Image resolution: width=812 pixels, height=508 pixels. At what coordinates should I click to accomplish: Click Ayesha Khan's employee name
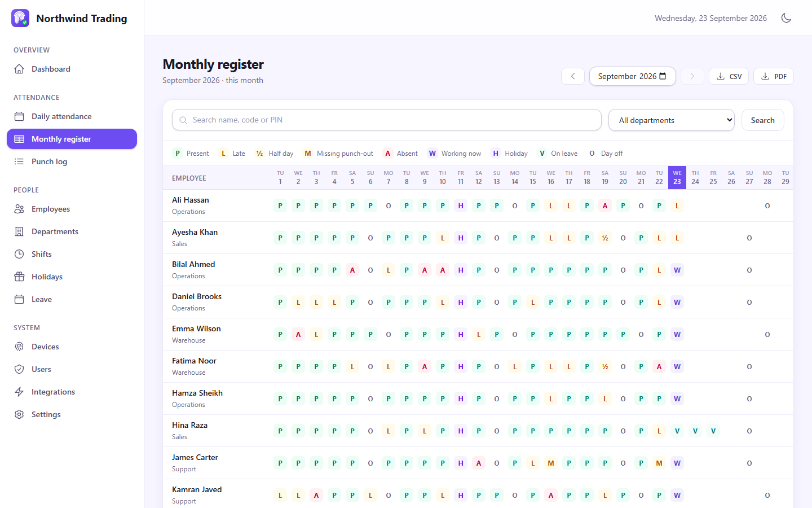pyautogui.click(x=195, y=232)
